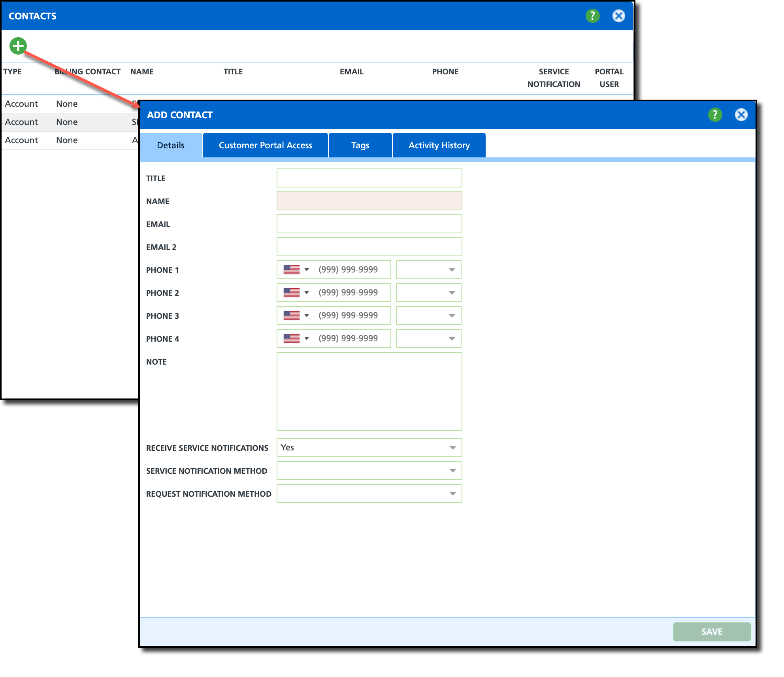This screenshot has height=677, width=784.
Task: Click the green add contact plus icon
Action: tap(18, 46)
